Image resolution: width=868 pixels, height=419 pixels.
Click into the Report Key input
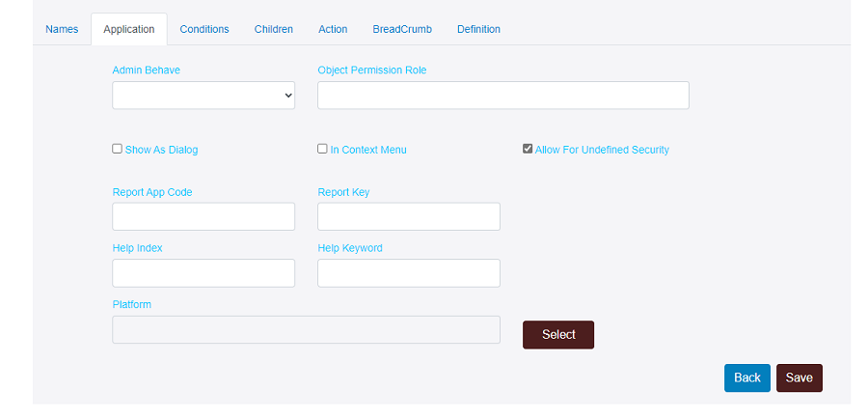[x=409, y=216]
